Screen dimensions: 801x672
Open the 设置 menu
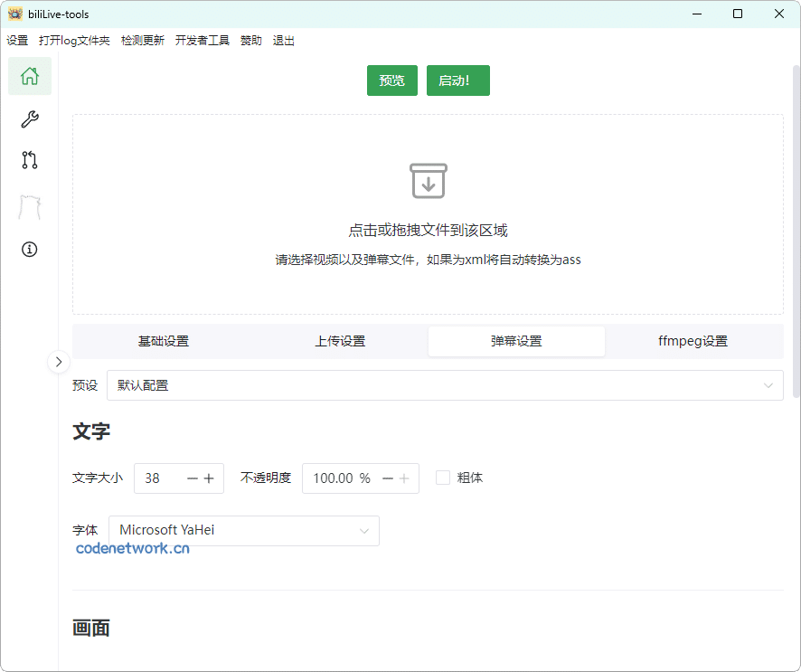pos(17,40)
